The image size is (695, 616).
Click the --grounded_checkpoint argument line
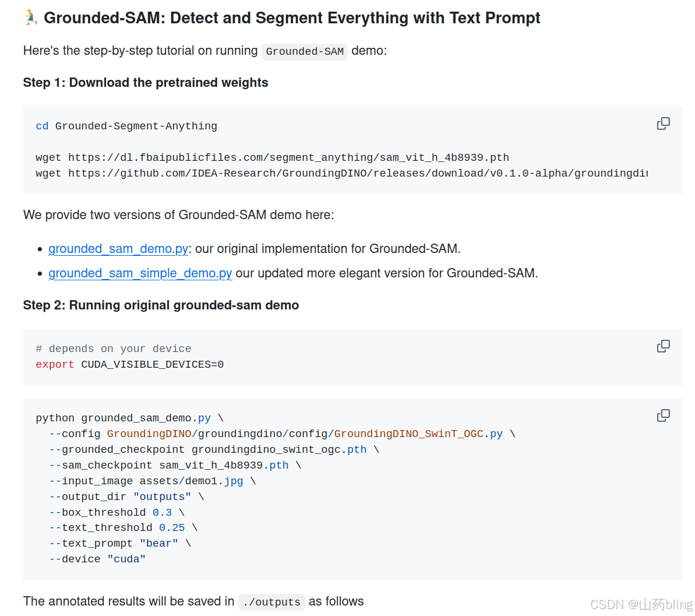coord(214,450)
